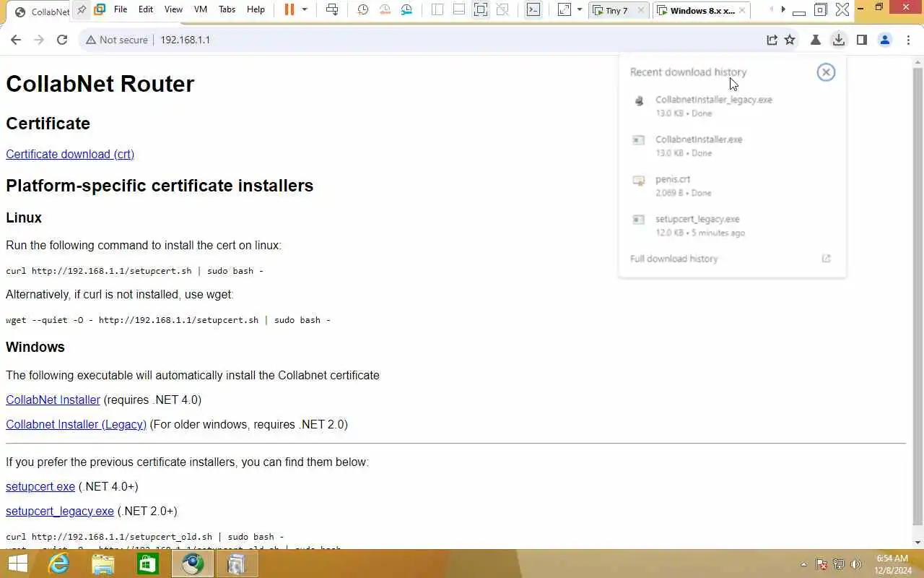Bookmark this page with the star
Screen dimensions: 924x578
pyautogui.click(x=790, y=40)
